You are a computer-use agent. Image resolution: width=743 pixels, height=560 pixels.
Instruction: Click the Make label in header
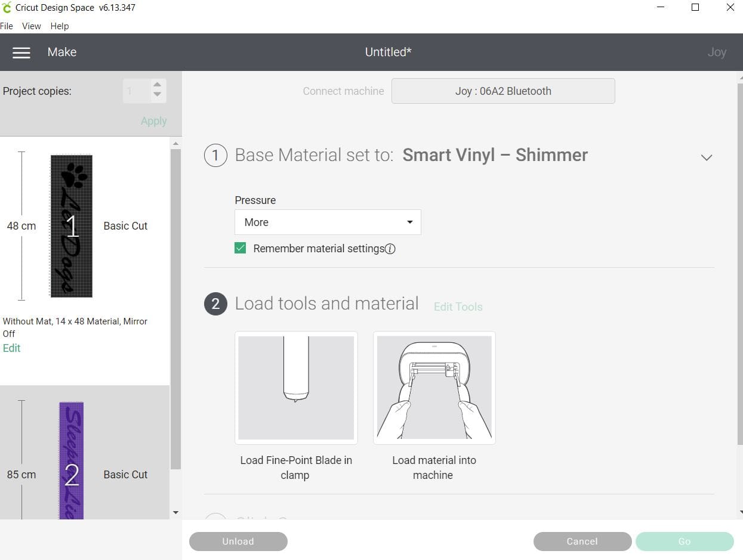(62, 52)
